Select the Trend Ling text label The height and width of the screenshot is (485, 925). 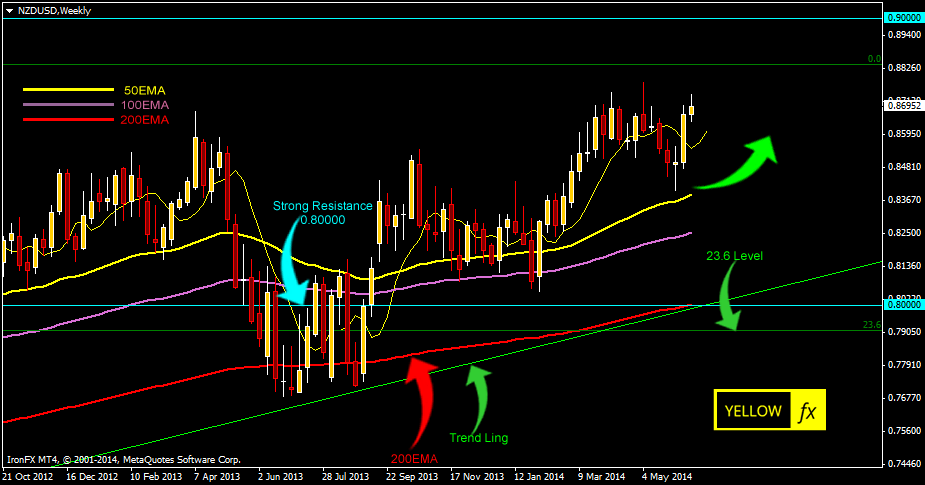coord(477,437)
